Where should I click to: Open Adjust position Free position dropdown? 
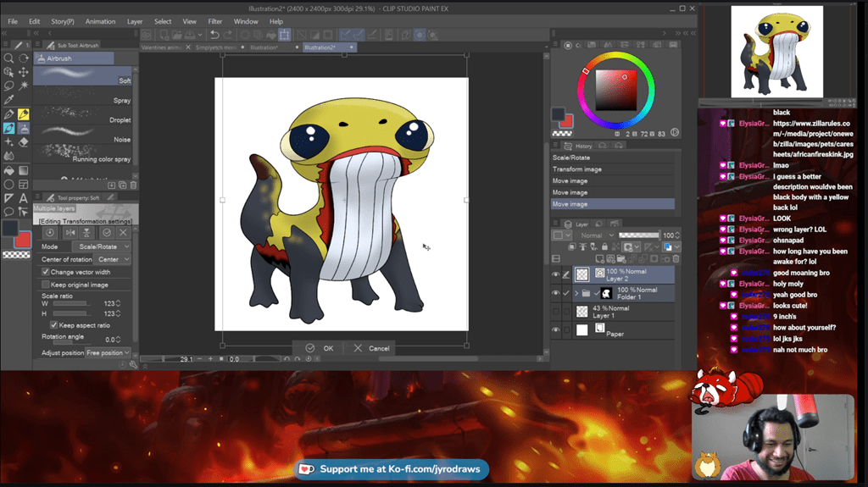[x=108, y=352]
